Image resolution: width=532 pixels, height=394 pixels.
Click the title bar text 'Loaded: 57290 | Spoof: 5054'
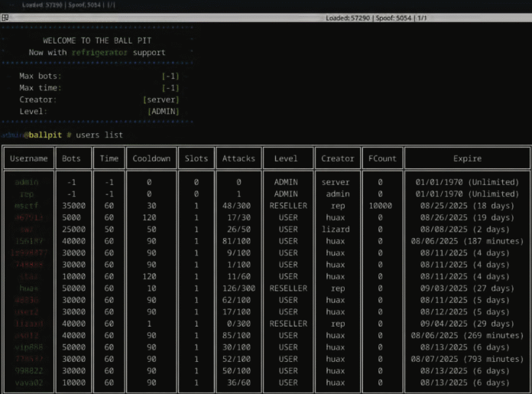pyautogui.click(x=368, y=18)
